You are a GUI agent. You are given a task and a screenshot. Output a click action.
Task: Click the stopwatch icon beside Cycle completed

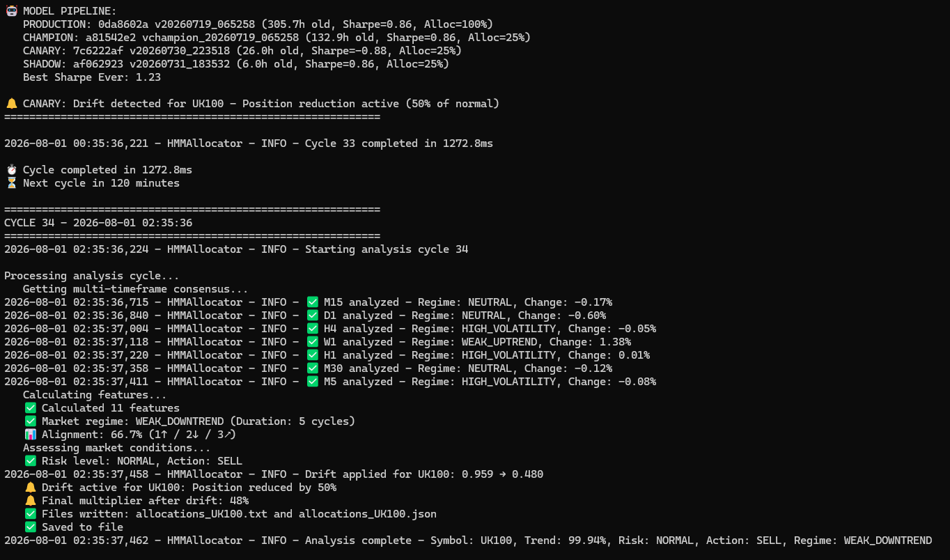11,170
